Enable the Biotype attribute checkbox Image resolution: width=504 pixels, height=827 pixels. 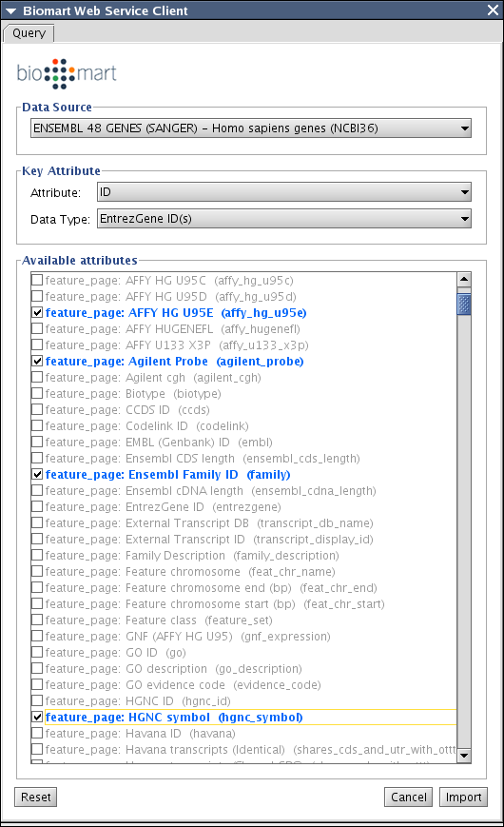(x=37, y=393)
